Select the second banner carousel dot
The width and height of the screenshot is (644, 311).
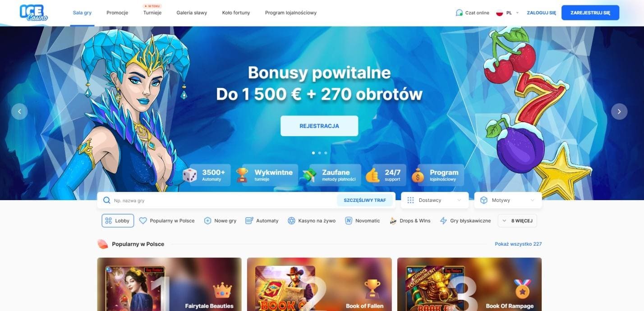319,153
